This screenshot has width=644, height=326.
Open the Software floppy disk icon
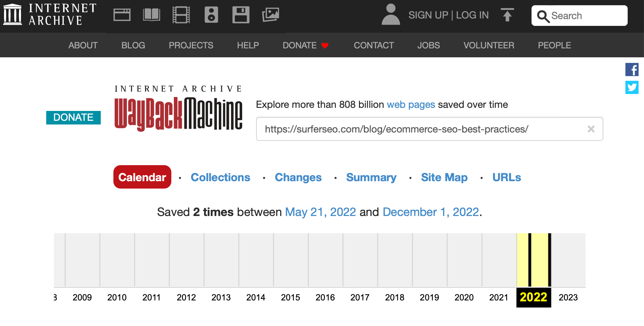pyautogui.click(x=241, y=14)
